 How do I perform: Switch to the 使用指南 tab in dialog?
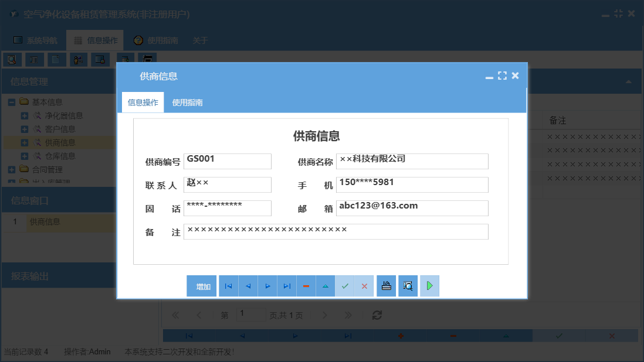(x=188, y=102)
